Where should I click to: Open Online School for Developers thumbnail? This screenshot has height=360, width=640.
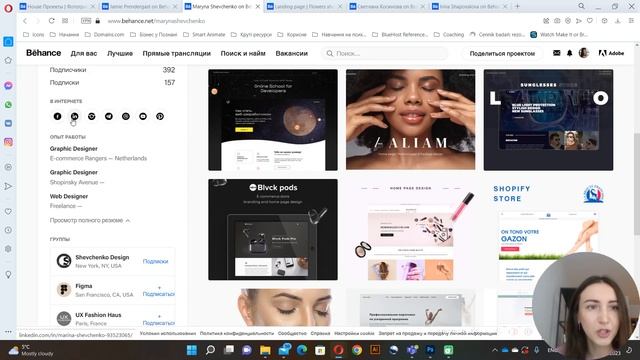(273, 120)
